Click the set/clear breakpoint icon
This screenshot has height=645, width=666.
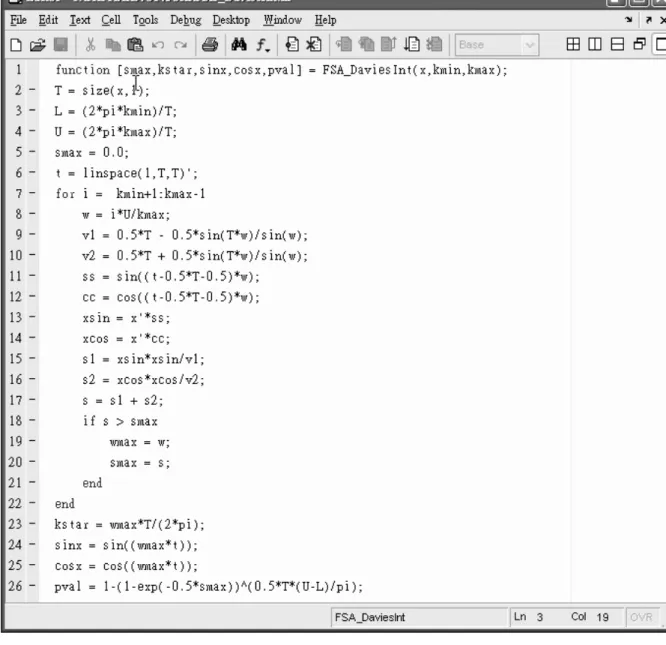[292, 44]
